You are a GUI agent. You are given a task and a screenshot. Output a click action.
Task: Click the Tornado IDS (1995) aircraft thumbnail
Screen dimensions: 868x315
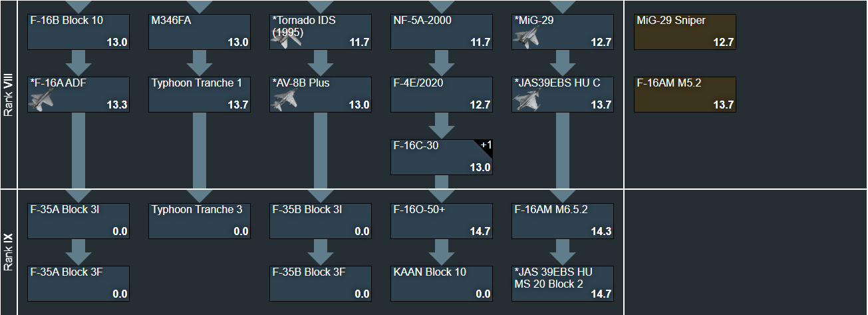click(286, 39)
